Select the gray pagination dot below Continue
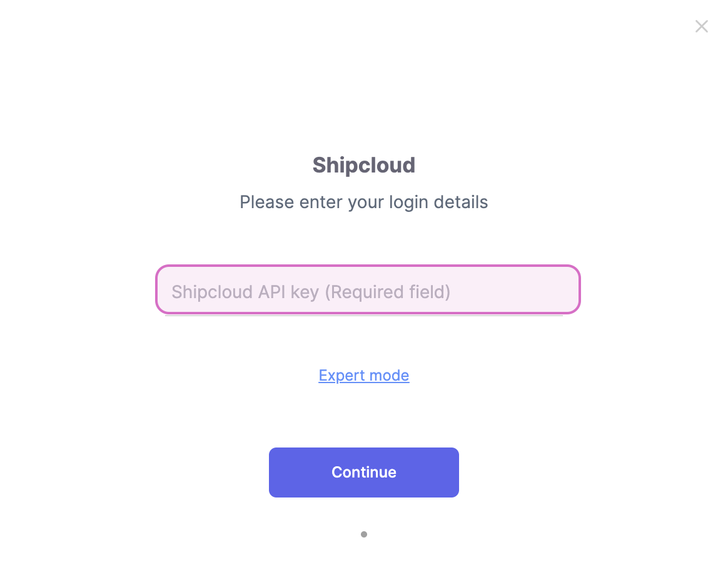Screen dimensions: 728x585 point(364,534)
